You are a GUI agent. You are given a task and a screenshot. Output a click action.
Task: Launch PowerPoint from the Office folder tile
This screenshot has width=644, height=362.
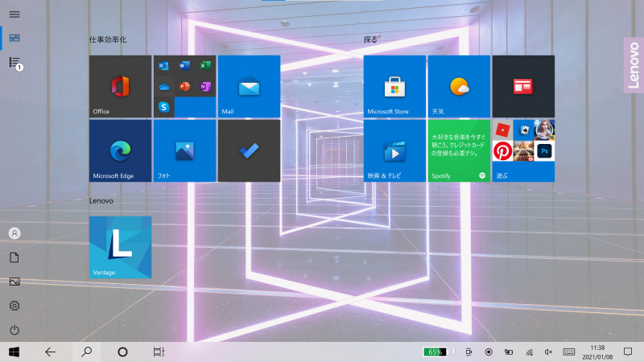pos(184,87)
